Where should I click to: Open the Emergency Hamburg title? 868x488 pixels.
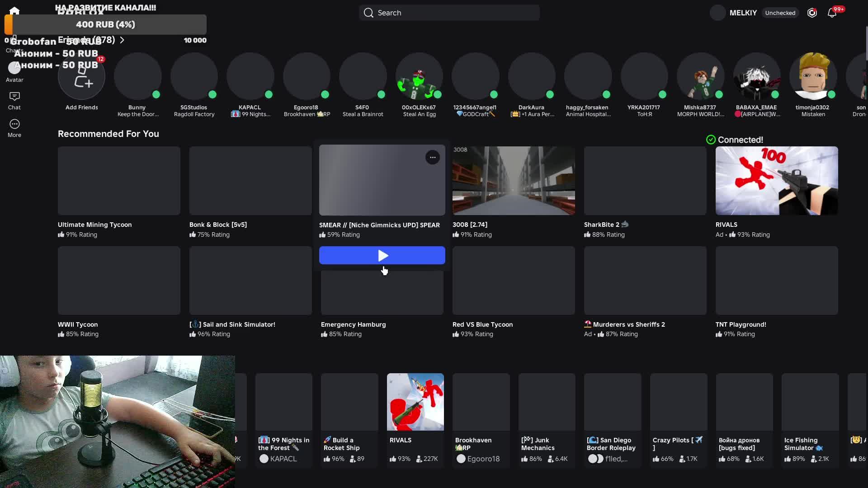354,324
